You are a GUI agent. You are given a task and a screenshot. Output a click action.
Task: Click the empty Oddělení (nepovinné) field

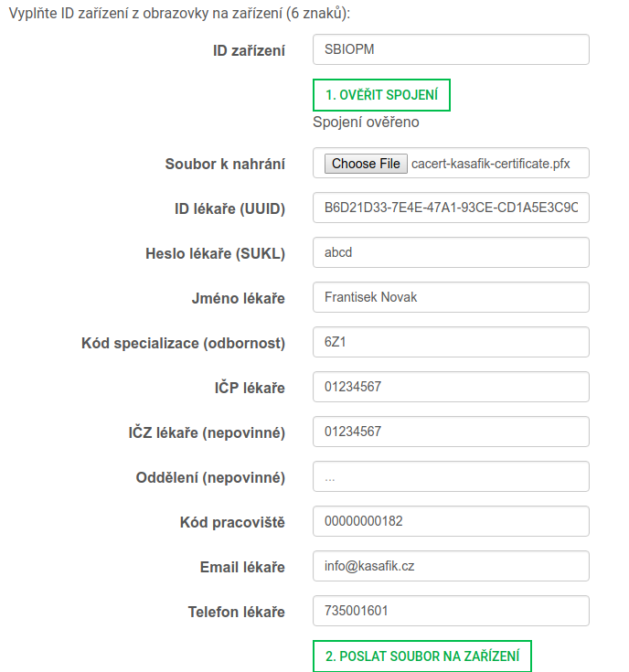coord(451,476)
